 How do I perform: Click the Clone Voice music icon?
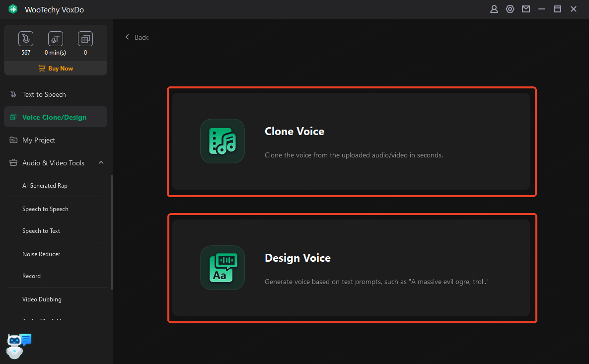click(x=222, y=141)
